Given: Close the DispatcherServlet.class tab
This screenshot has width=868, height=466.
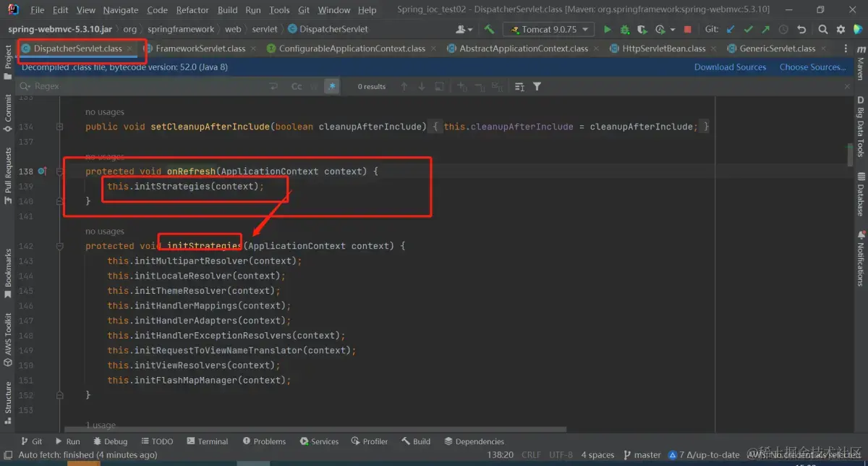Looking at the screenshot, I should [x=129, y=48].
